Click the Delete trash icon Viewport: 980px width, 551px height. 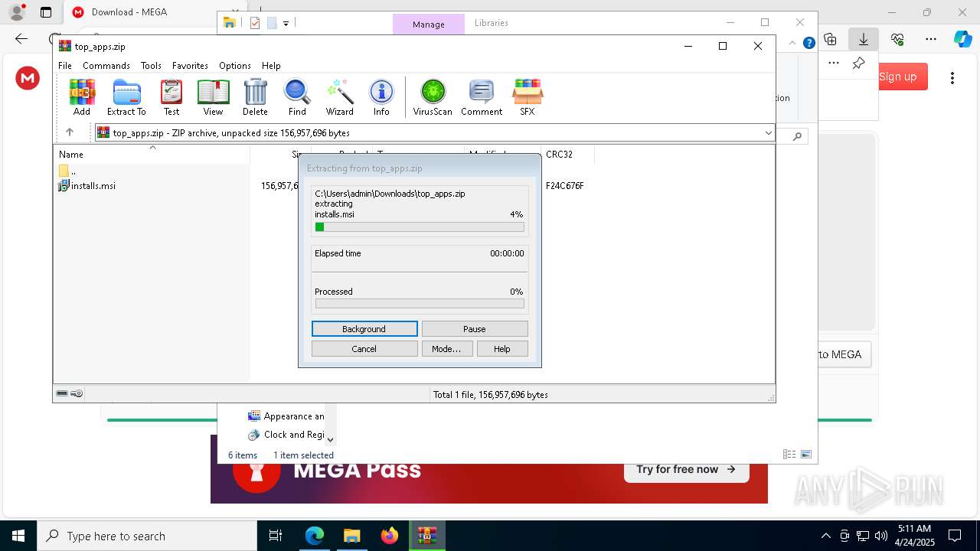[255, 97]
